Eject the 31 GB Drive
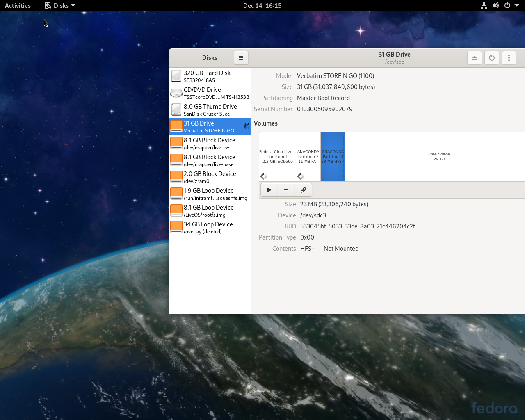525x420 pixels. click(x=475, y=58)
